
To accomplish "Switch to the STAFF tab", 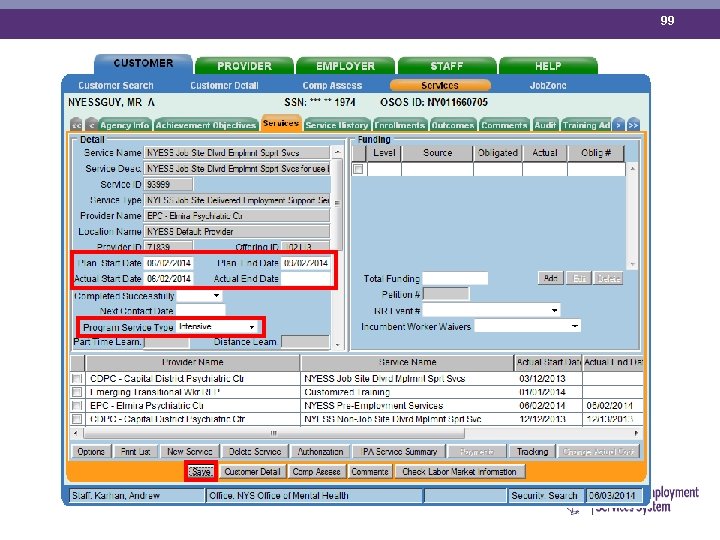I will click(x=447, y=66).
